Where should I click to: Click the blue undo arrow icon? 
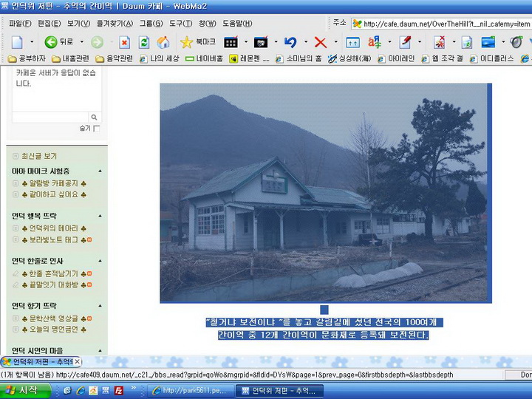[x=290, y=42]
